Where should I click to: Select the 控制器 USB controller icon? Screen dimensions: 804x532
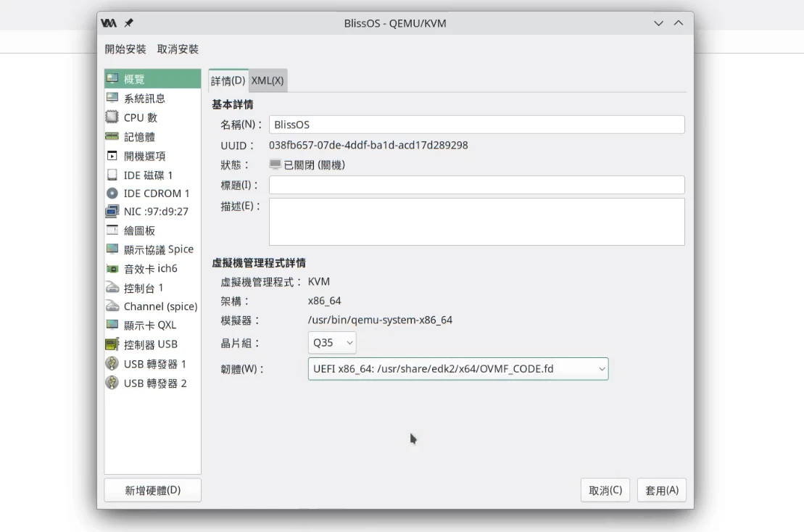[112, 344]
